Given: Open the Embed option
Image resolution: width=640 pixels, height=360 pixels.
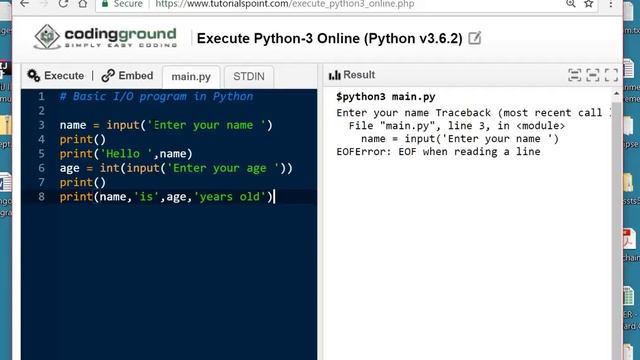Looking at the screenshot, I should tap(127, 76).
